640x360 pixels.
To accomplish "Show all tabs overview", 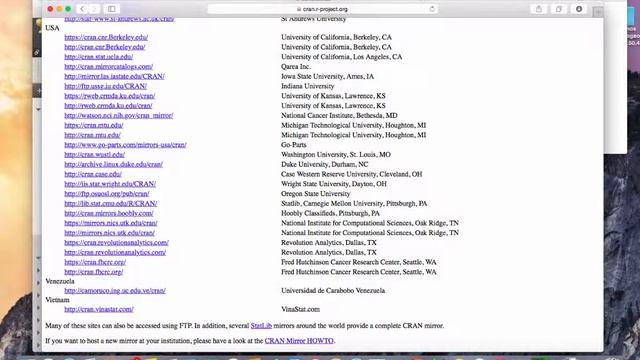I will pyautogui.click(x=559, y=9).
